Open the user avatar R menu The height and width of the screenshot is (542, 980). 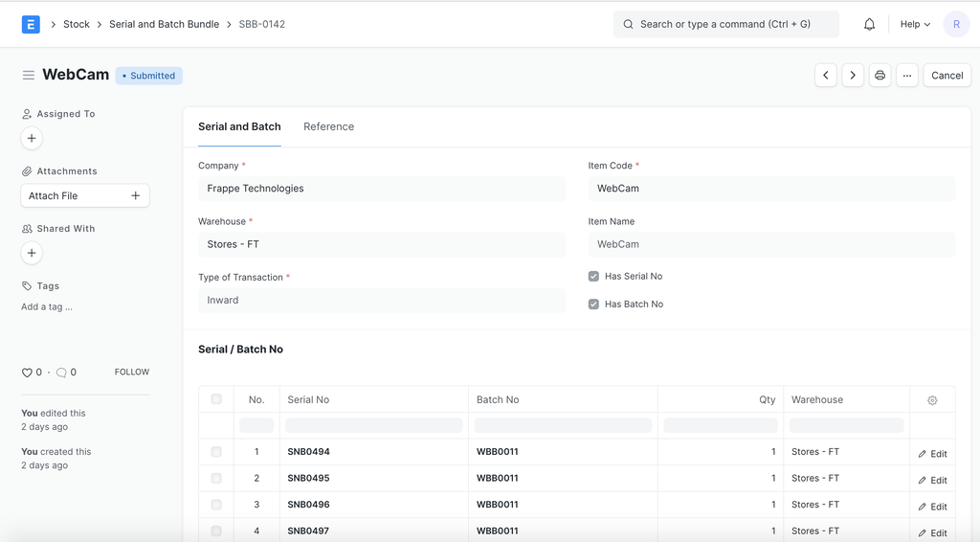click(956, 24)
